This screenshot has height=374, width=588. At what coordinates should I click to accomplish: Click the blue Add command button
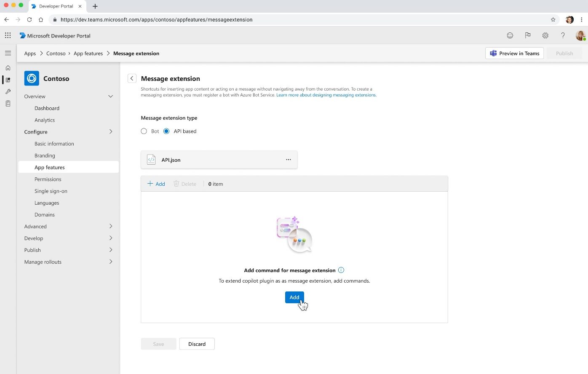click(x=294, y=297)
